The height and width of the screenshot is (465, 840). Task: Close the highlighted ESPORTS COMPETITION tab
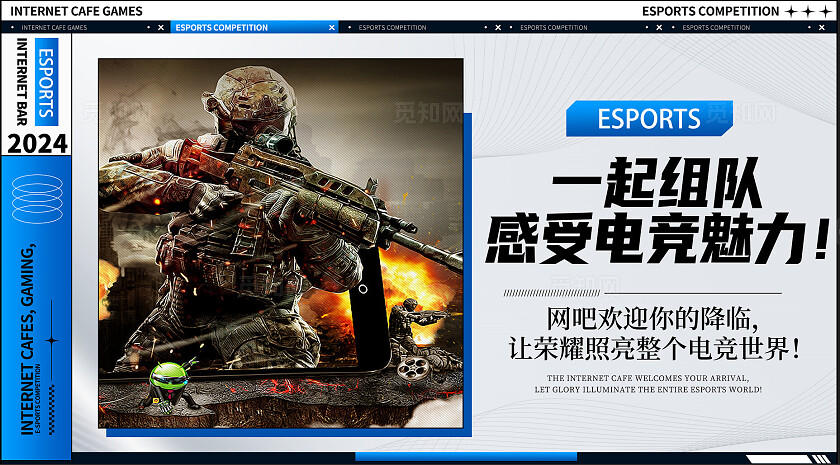tap(332, 28)
